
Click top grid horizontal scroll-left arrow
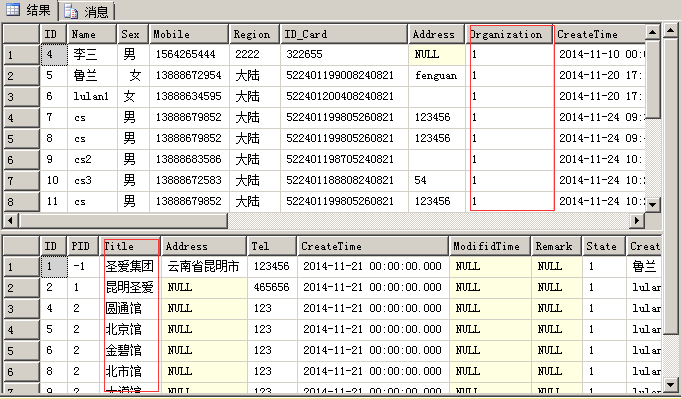click(11, 221)
